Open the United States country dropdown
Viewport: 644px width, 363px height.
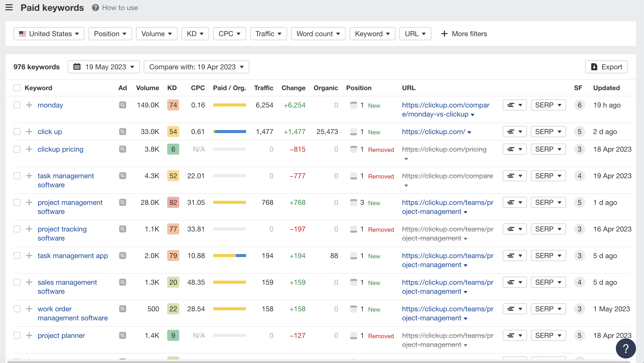(x=49, y=34)
